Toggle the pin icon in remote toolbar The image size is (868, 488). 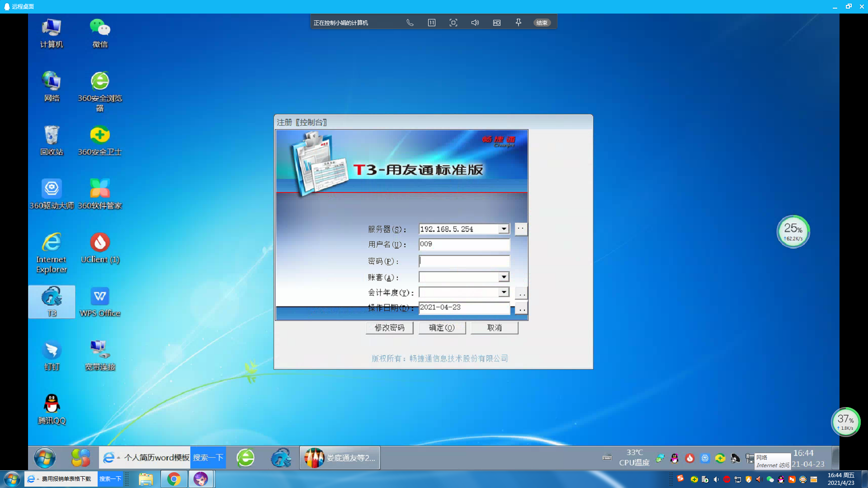click(x=519, y=23)
